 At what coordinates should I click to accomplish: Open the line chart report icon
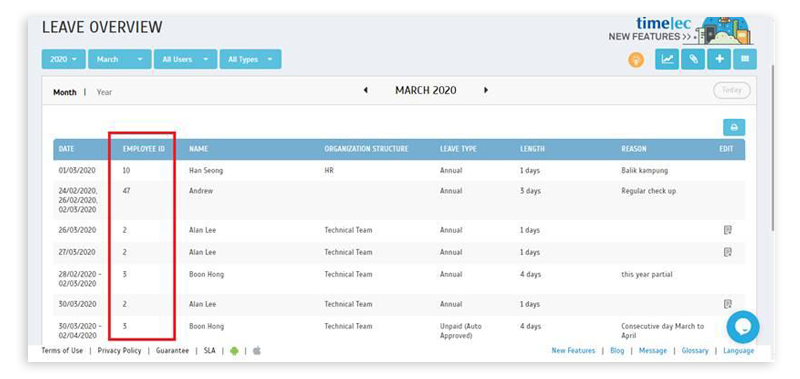pos(667,59)
